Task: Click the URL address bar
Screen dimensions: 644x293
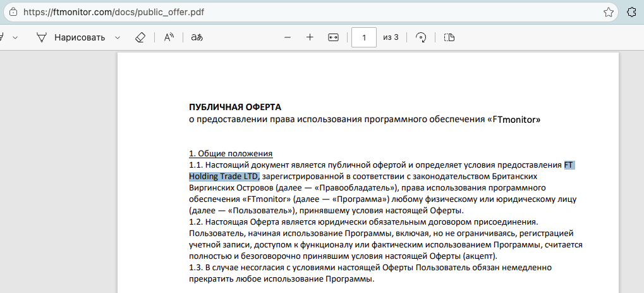Action: [x=310, y=12]
